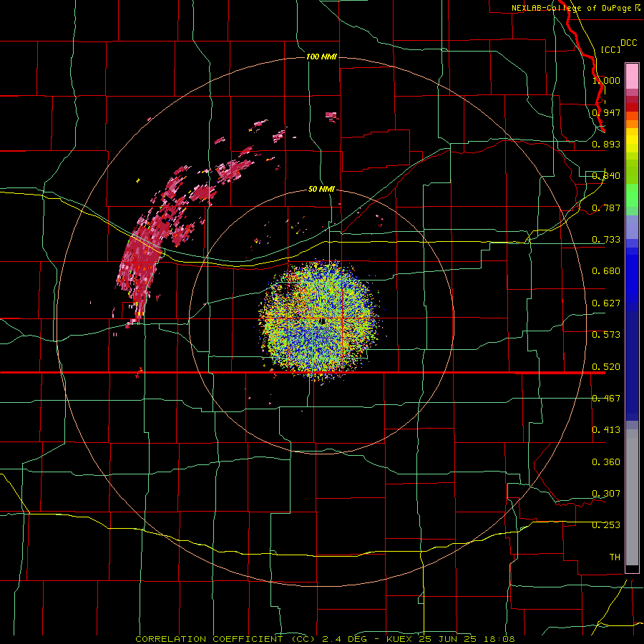Select the "0.467" color scale value
This screenshot has height=644, width=644.
click(606, 399)
